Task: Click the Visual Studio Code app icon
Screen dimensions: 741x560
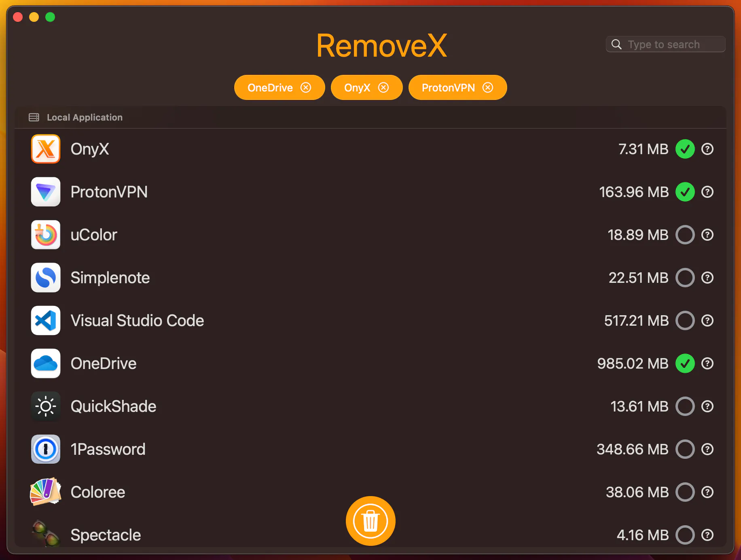Action: click(x=46, y=320)
